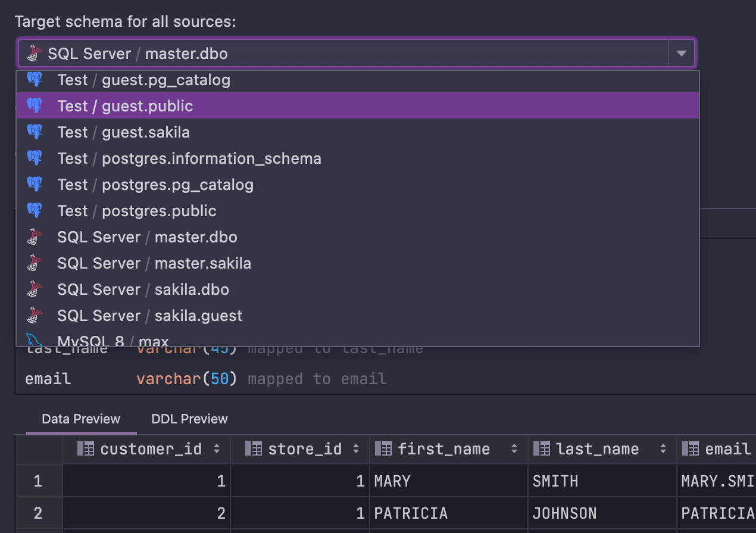The height and width of the screenshot is (533, 756).
Task: Choose Test / guest.pg_catalog schema
Action: pyautogui.click(x=143, y=80)
